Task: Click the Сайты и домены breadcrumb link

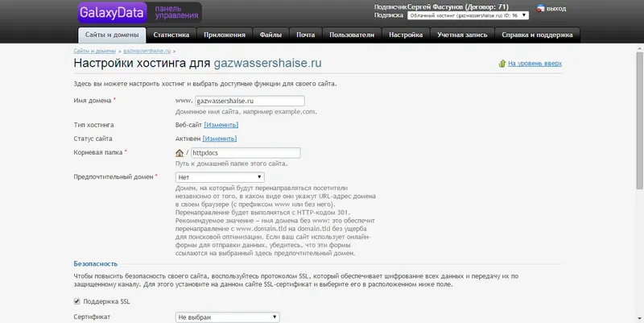Action: 94,52
